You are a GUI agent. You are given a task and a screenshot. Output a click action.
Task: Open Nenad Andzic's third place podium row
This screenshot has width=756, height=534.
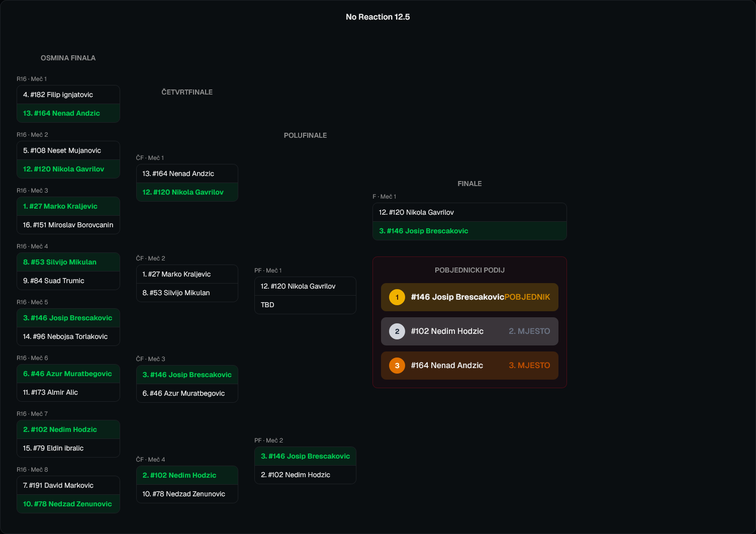pyautogui.click(x=469, y=366)
